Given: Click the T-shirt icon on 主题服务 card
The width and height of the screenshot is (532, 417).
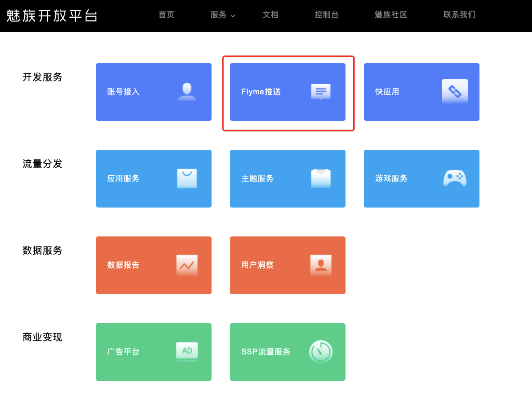Looking at the screenshot, I should click(x=321, y=178).
